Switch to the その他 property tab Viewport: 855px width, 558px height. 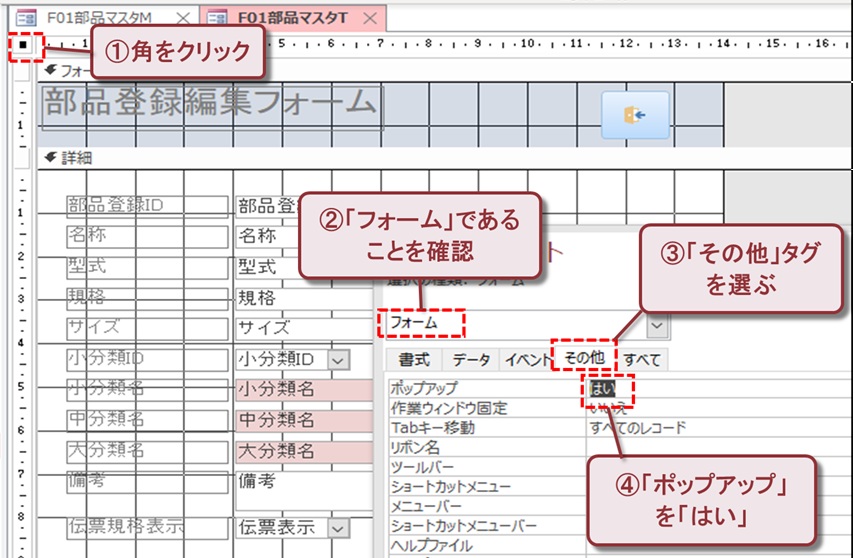coord(582,358)
